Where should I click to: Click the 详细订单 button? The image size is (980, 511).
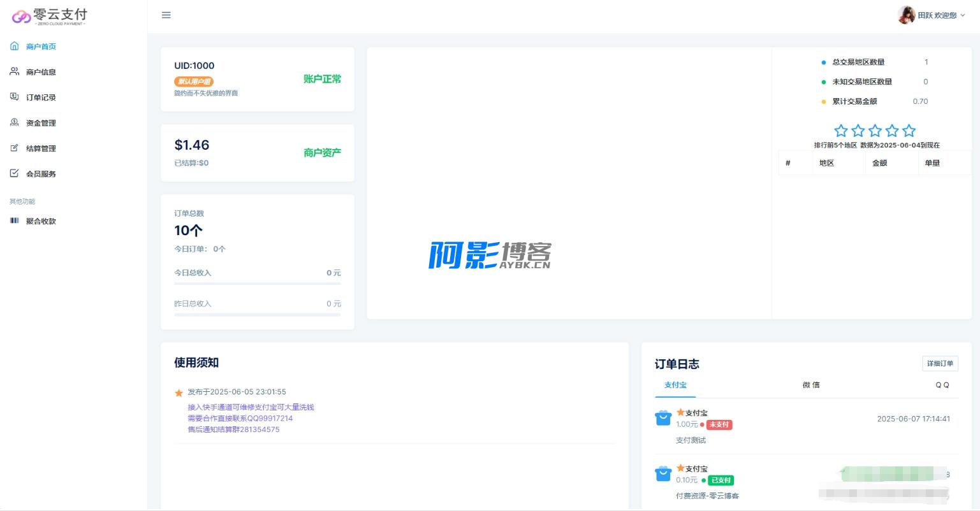point(940,363)
